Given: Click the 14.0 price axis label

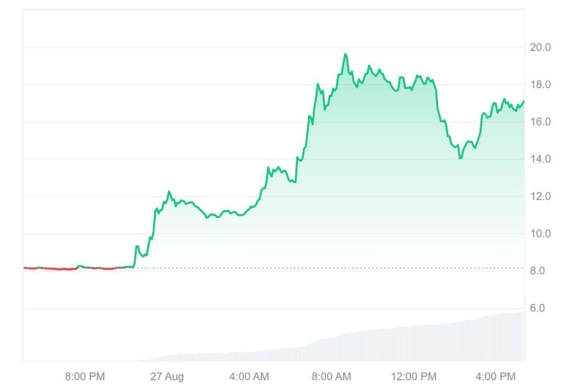Looking at the screenshot, I should [540, 159].
